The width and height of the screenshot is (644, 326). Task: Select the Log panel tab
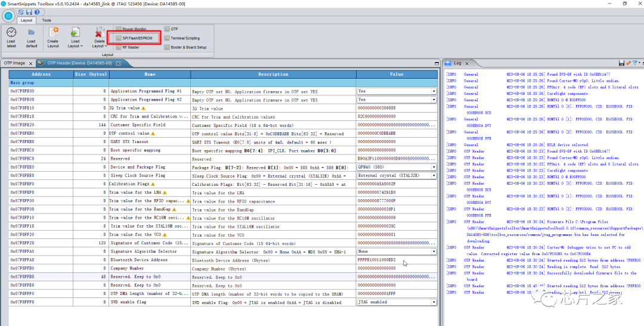tap(457, 63)
